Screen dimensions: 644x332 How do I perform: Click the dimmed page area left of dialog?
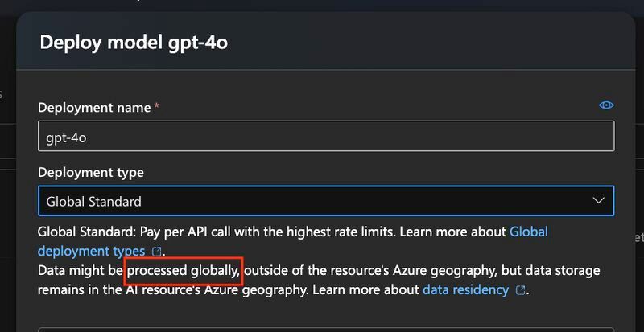8,201
